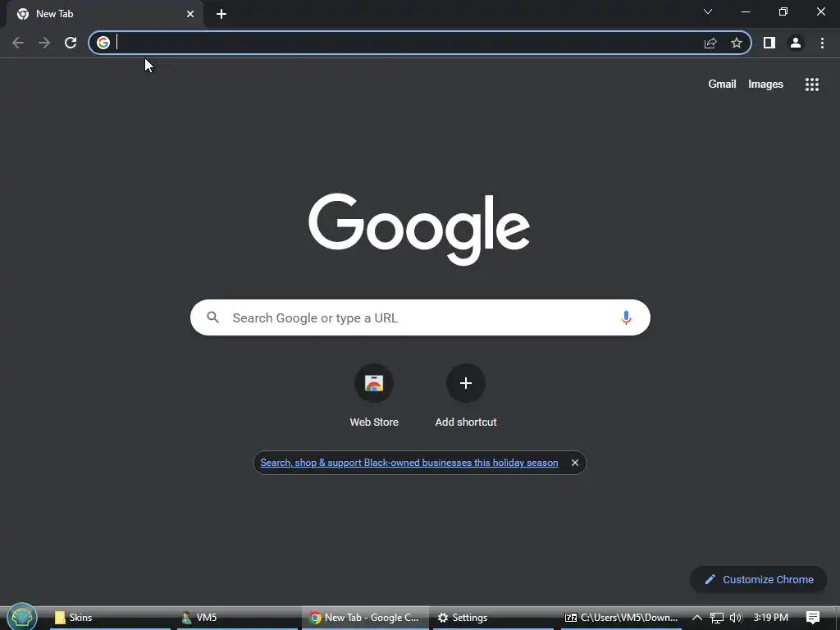Screen dimensions: 840x630
Task: Click the Google logo
Action: tap(419, 229)
